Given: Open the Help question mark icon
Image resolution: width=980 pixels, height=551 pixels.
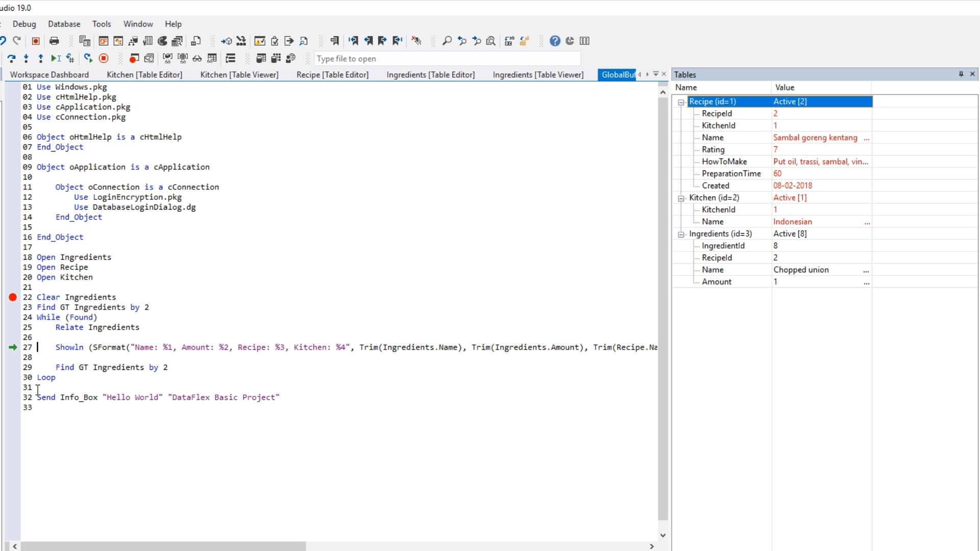Looking at the screenshot, I should (555, 41).
